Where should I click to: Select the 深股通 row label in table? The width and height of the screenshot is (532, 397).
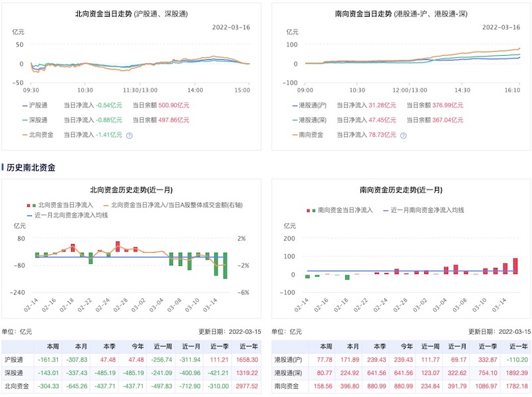[14, 373]
